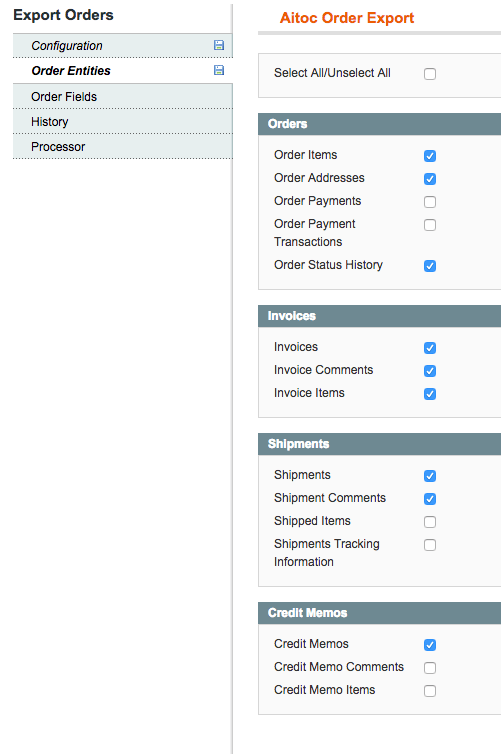
Task: Click the Credit Memos section header
Action: pos(379,613)
